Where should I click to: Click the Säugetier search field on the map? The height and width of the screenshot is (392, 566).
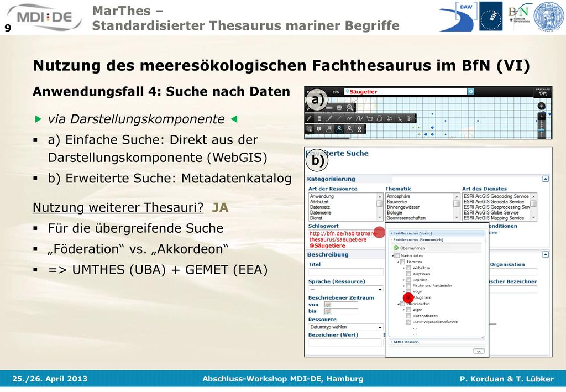coord(406,92)
